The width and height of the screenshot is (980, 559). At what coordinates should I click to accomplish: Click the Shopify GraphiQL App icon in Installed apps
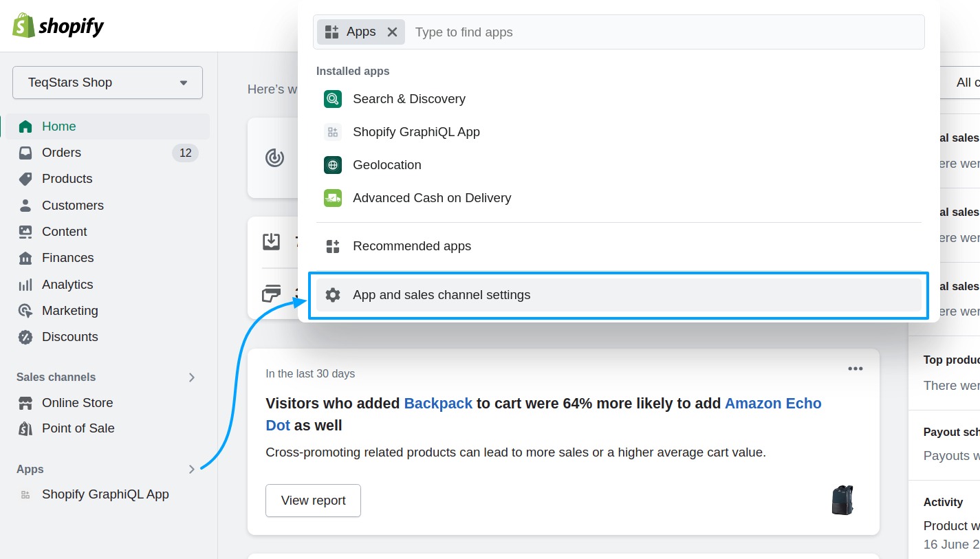point(333,132)
